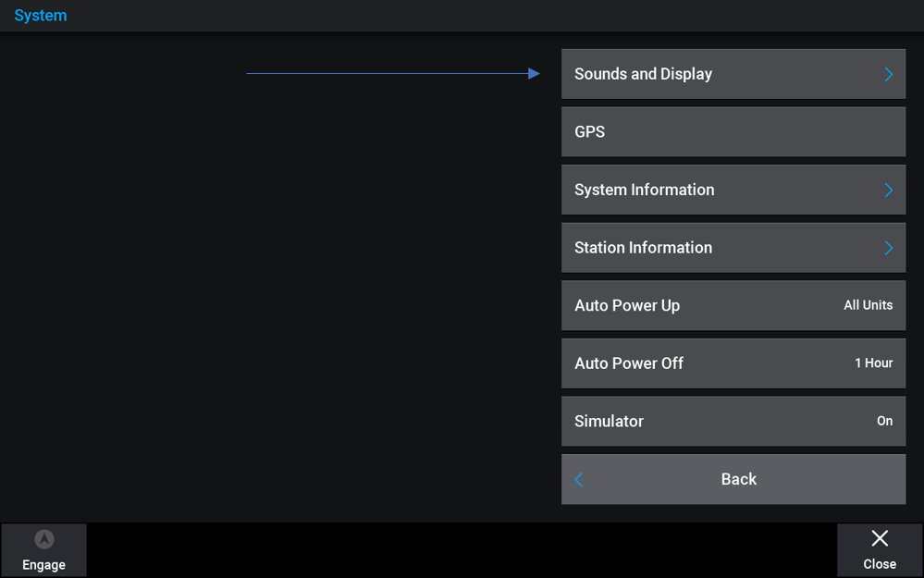This screenshot has width=924, height=578.
Task: Select the Simulator row label
Action: click(x=609, y=422)
